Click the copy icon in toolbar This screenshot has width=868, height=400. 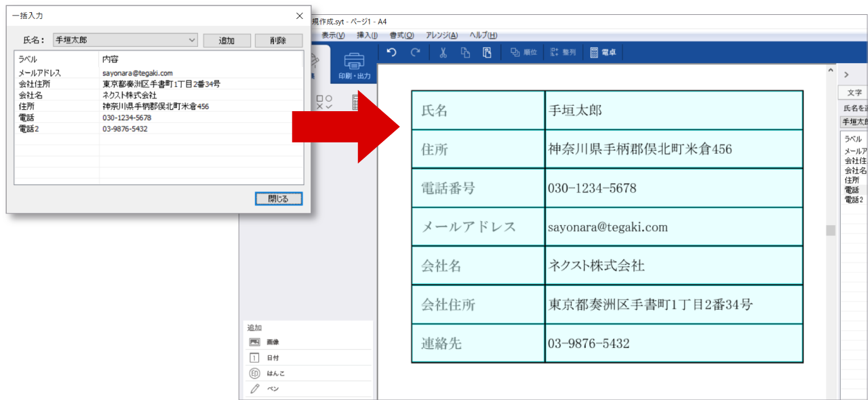pos(465,52)
